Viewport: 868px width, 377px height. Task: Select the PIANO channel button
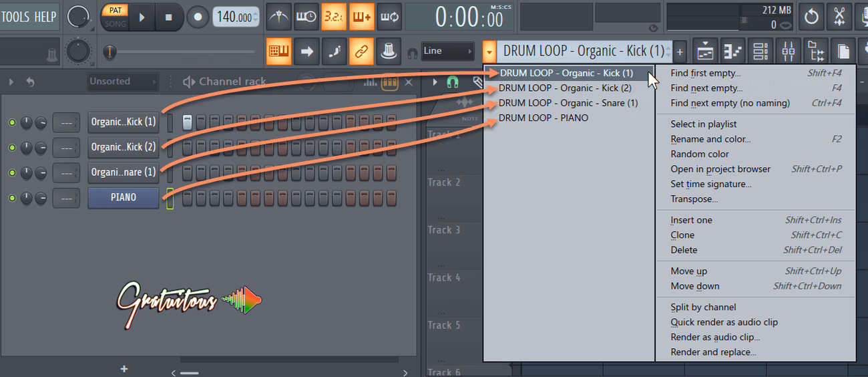(x=124, y=197)
